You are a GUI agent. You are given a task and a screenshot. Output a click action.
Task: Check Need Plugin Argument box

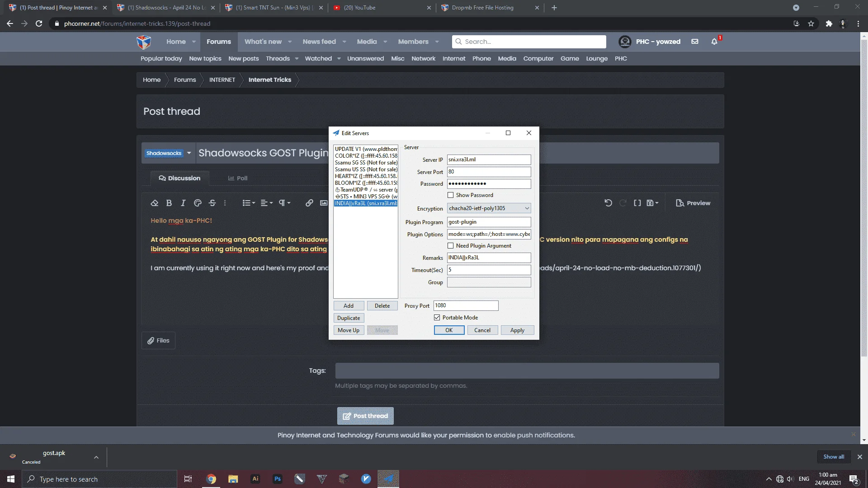coord(450,246)
